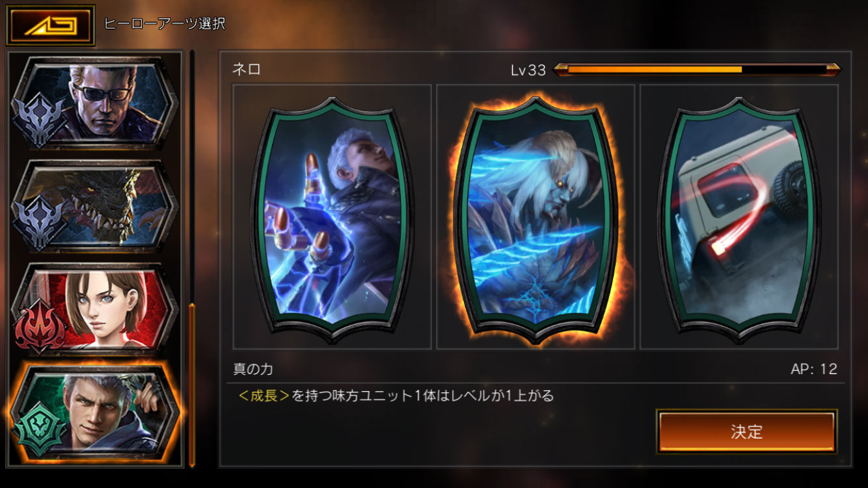Click the back arrow button in top-left
This screenshot has width=868, height=488.
pos(51,25)
